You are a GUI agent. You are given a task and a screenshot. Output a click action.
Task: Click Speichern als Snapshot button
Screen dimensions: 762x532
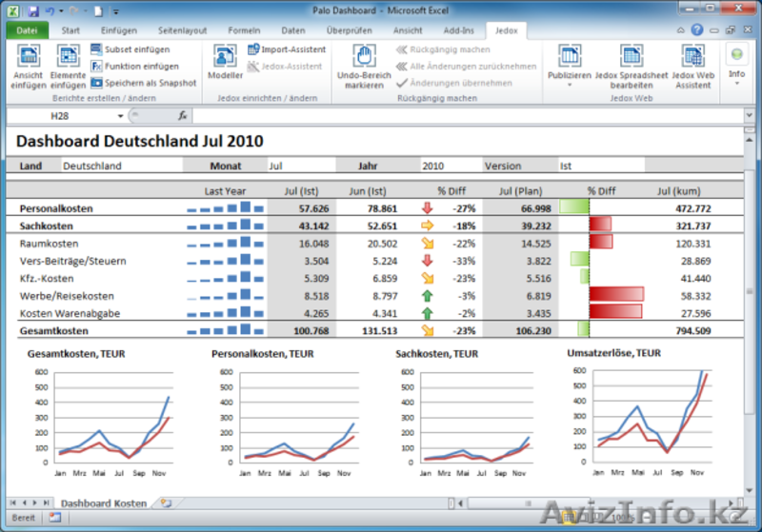143,84
